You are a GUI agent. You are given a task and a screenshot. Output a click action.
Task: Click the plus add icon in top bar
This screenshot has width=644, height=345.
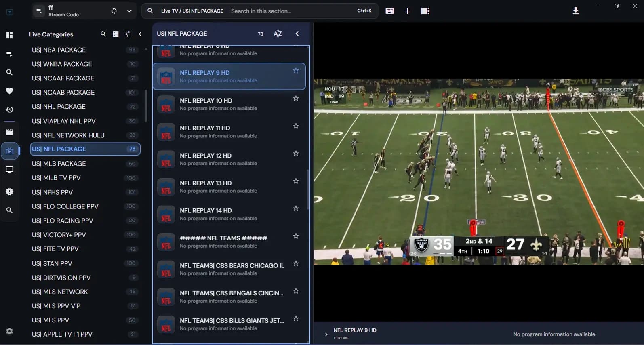click(407, 11)
